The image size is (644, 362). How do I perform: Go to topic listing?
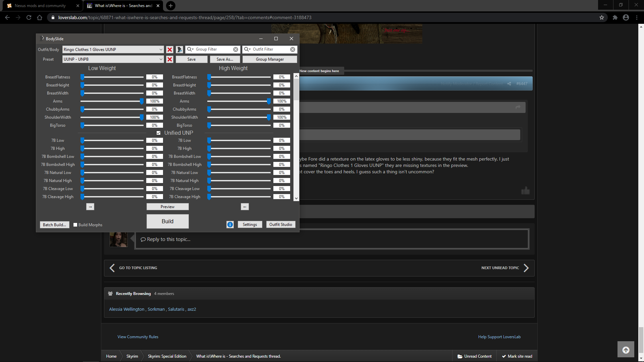134,268
